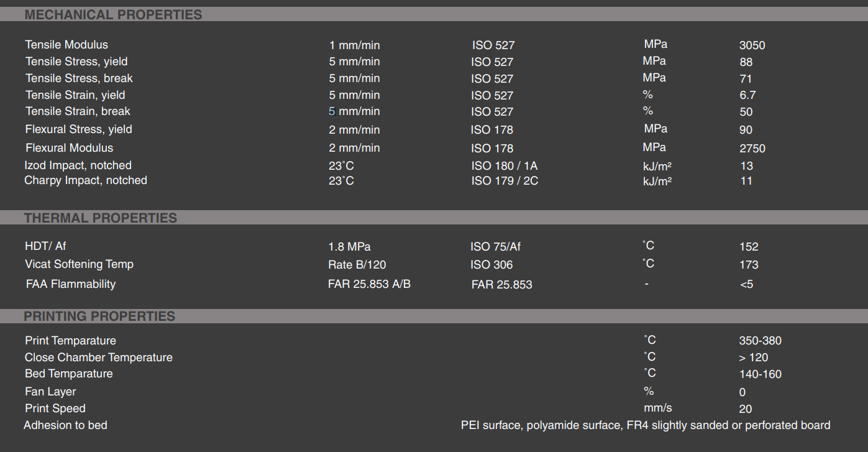Viewport: 868px width, 452px height.
Task: Click the THERMAL PROPERTIES section header
Action: point(101,218)
